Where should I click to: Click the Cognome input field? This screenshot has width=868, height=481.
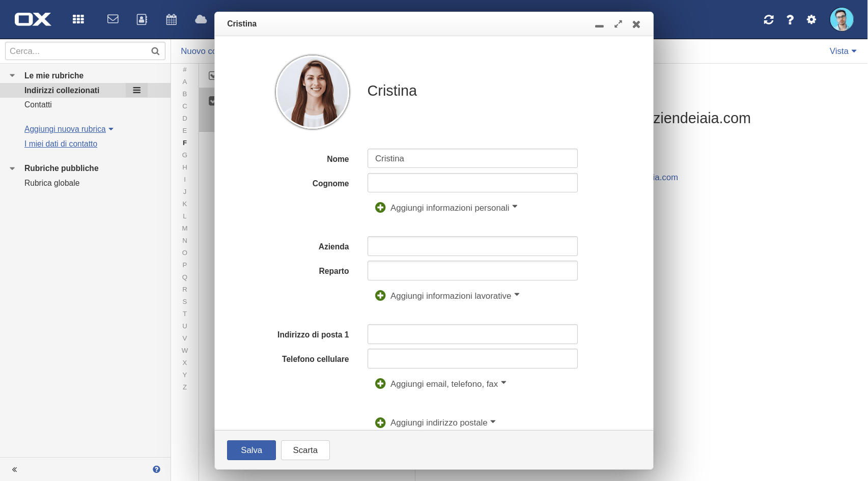472,183
